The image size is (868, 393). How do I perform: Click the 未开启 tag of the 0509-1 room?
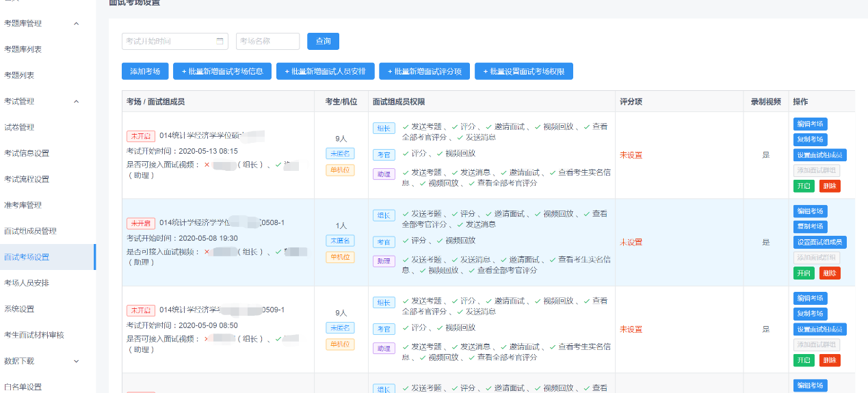coord(141,310)
